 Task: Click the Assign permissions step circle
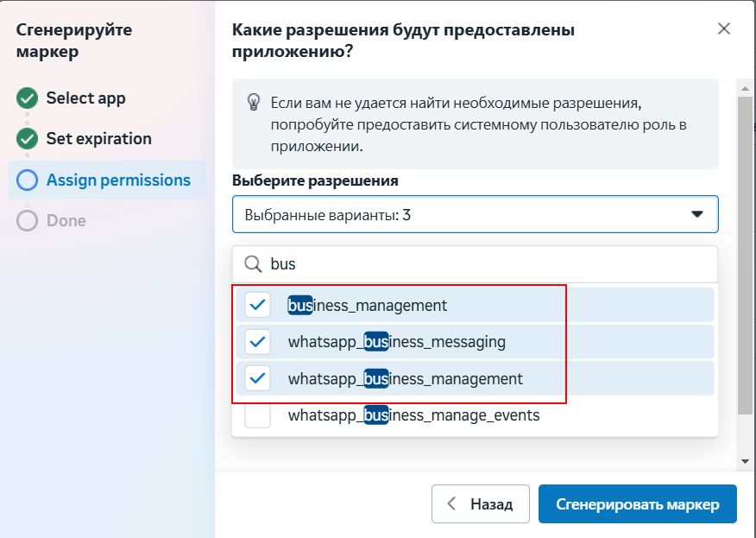click(x=28, y=180)
